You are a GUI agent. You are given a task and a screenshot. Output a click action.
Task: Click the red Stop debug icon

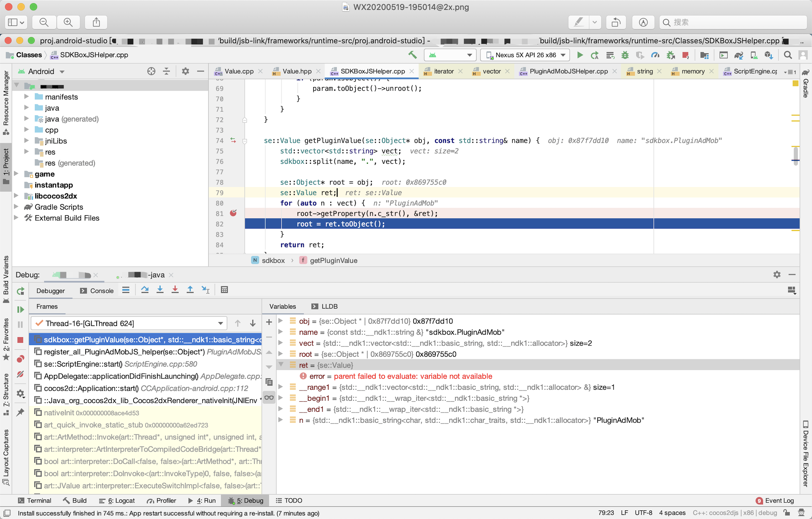click(x=20, y=340)
